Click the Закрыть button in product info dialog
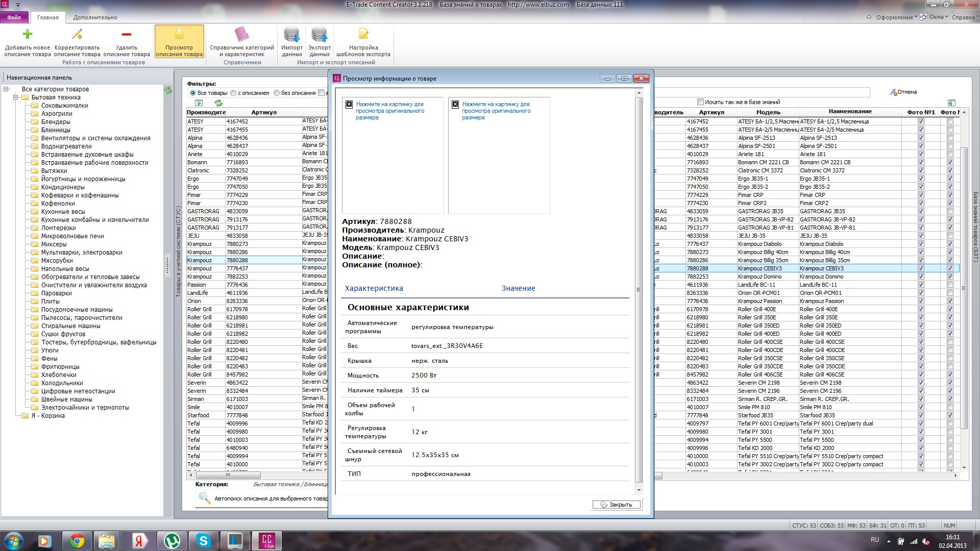 point(617,505)
